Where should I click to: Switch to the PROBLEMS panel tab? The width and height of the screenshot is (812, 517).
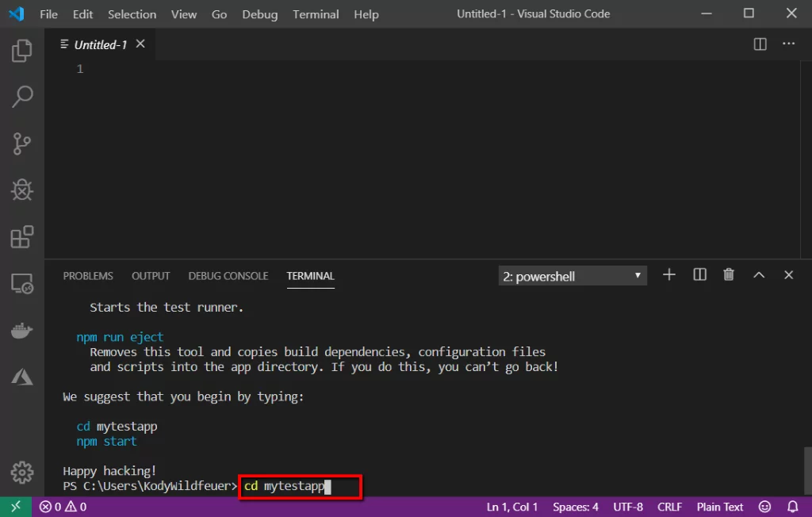88,276
